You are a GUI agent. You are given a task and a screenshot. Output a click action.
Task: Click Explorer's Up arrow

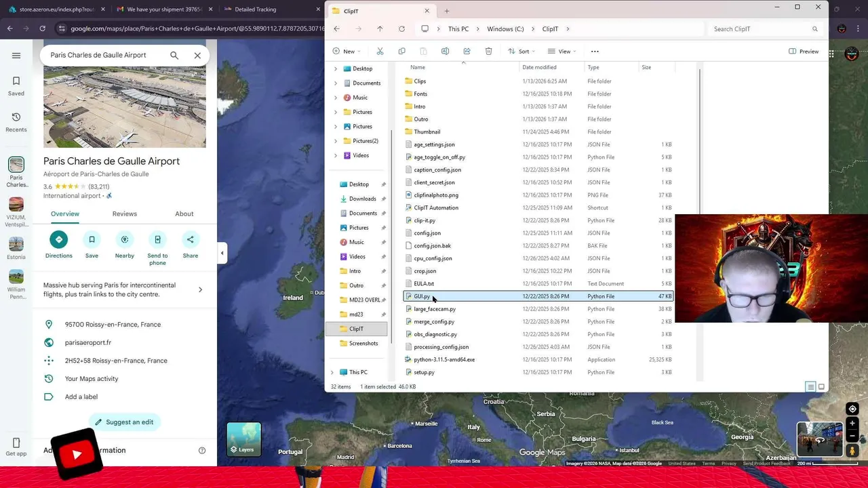point(380,29)
